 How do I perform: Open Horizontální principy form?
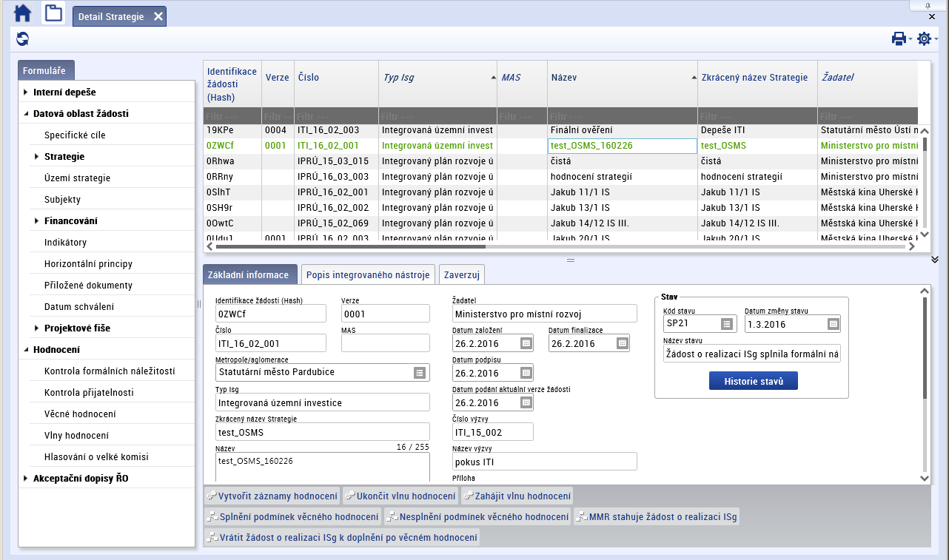[x=88, y=264]
